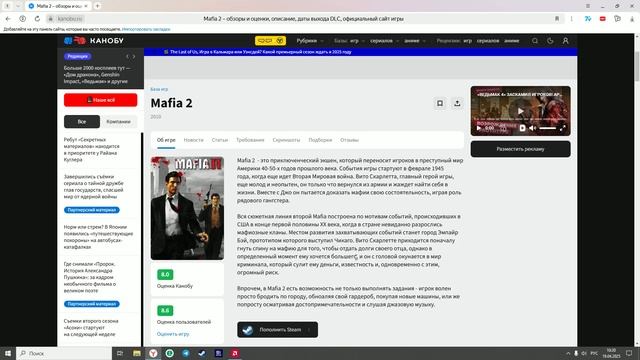Open Рецензии сериалов link in header
This screenshot has height=360, width=640.
(x=488, y=41)
